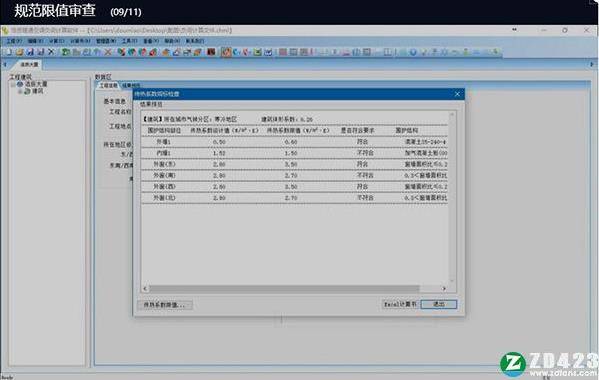This screenshot has height=380, width=599.
Task: Click the black X toolbar icon
Action: (x=51, y=52)
